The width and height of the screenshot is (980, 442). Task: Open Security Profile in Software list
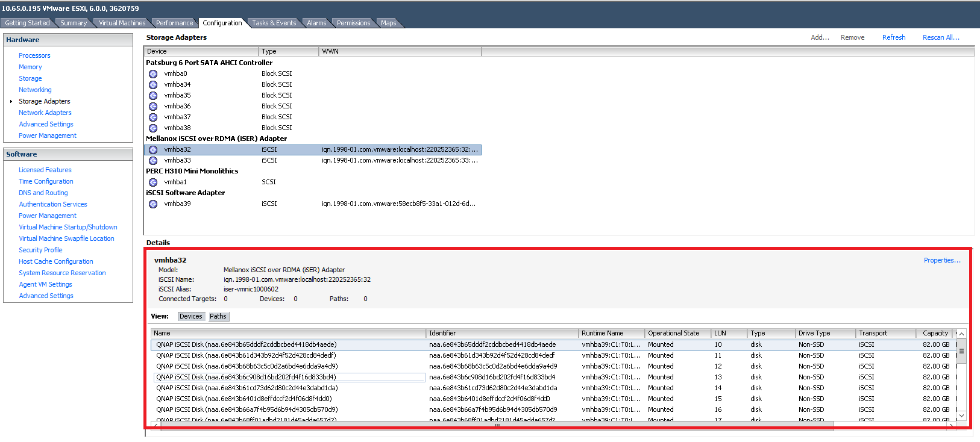pos(40,250)
